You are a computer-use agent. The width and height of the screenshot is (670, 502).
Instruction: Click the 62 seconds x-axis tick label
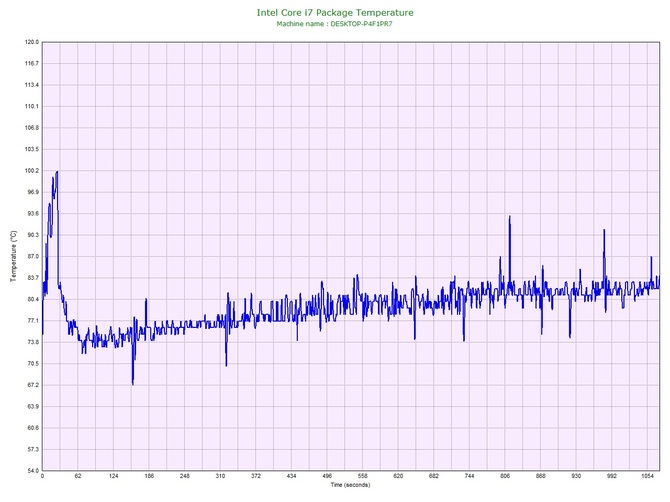click(x=78, y=476)
